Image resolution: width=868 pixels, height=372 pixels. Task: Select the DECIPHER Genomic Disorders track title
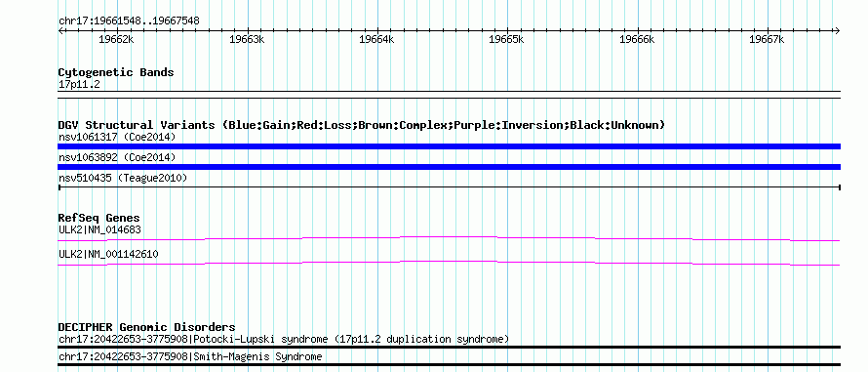(146, 327)
